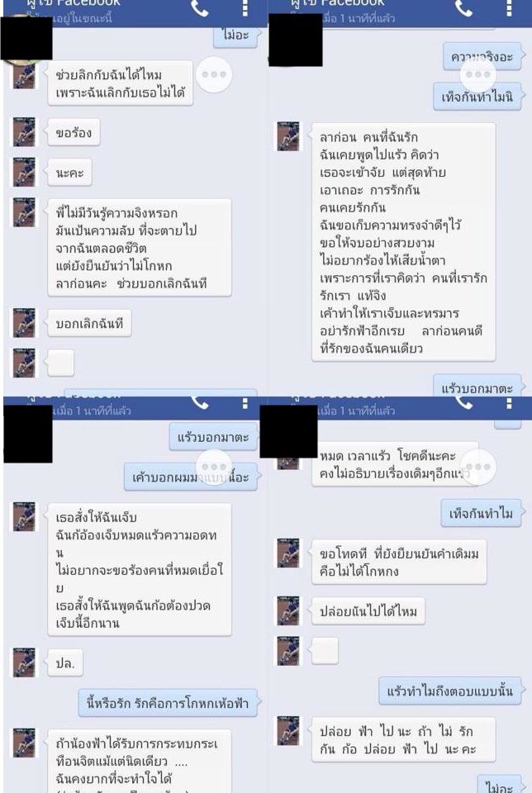Select the sent message "แร้วทำไมถึงตอบแบบนั้น"
The width and height of the screenshot is (532, 793).
(x=450, y=691)
